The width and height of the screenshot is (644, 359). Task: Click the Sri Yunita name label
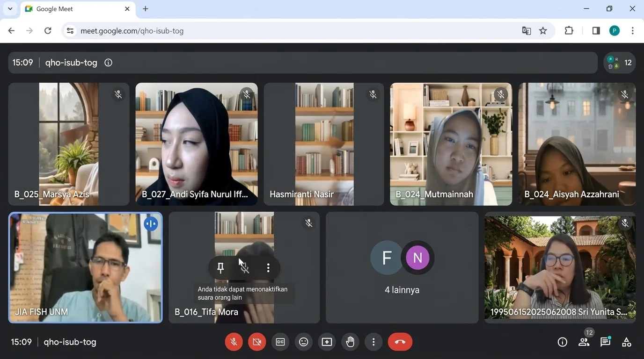click(x=559, y=312)
